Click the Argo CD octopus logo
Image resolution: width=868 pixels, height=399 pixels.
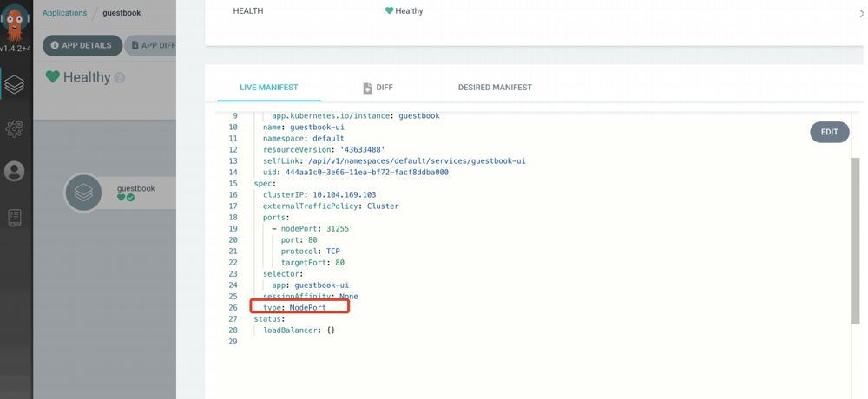tap(15, 21)
